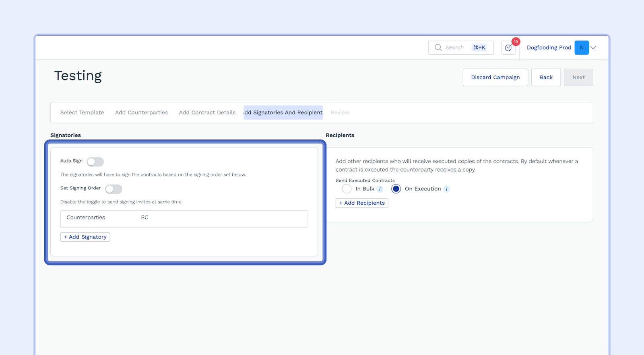Switch to Add Counterparties step
The height and width of the screenshot is (355, 644).
pos(141,113)
